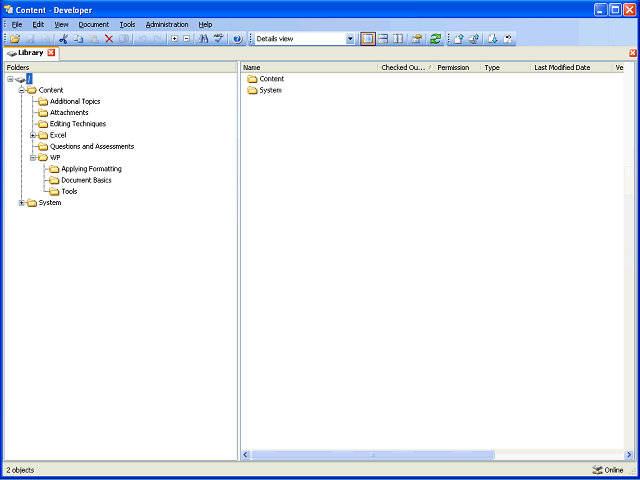
Task: Sort by the Type column header
Action: point(506,68)
